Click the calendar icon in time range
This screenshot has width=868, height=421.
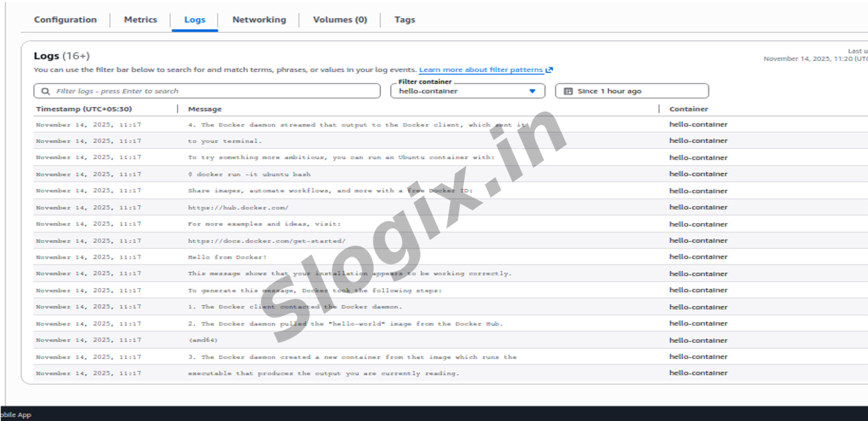pos(568,92)
